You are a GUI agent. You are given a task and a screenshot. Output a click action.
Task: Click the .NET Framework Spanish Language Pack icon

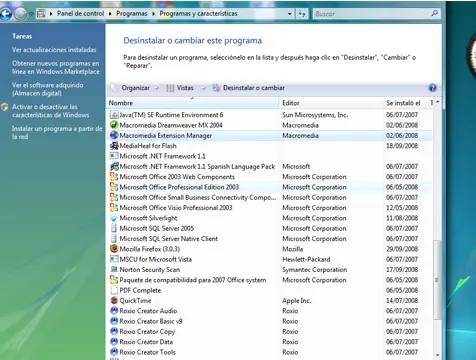coord(114,166)
